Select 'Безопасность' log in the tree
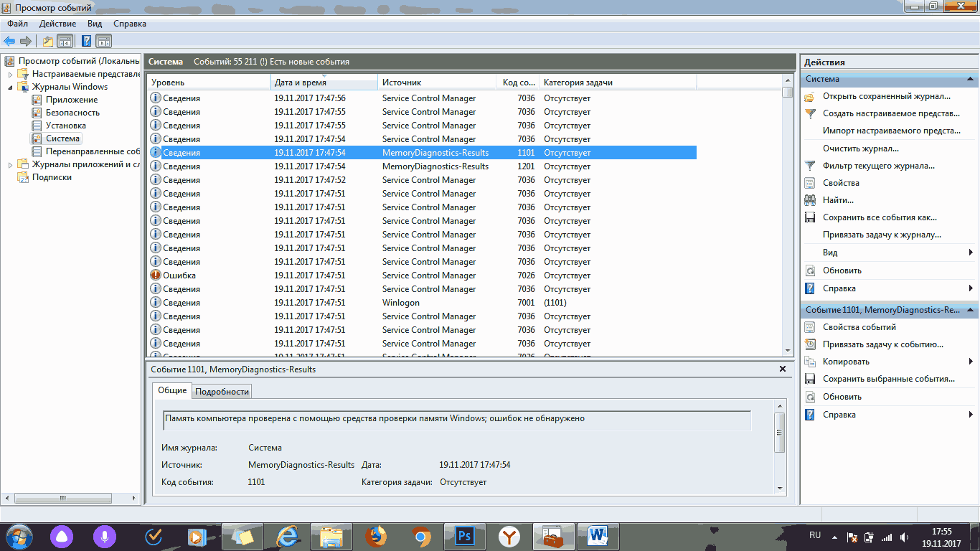The image size is (980, 551). (72, 113)
